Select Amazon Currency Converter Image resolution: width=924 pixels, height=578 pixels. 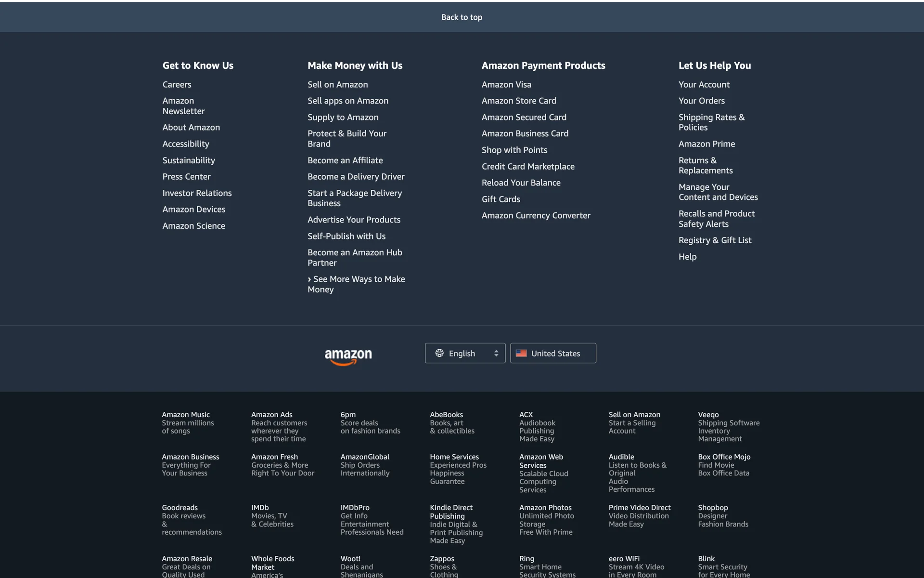click(x=536, y=215)
